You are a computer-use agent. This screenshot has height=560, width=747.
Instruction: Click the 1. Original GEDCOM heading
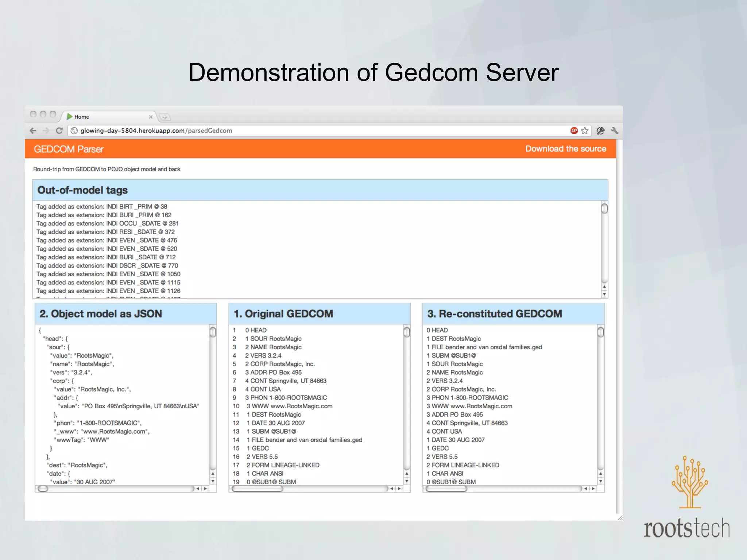point(283,314)
